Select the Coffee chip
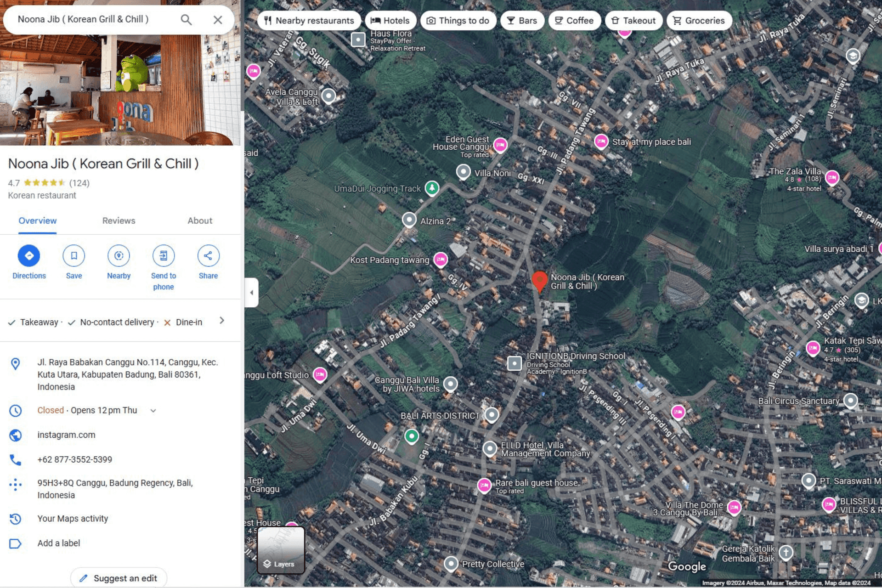Screen dimensions: 882x588 pos(574,21)
